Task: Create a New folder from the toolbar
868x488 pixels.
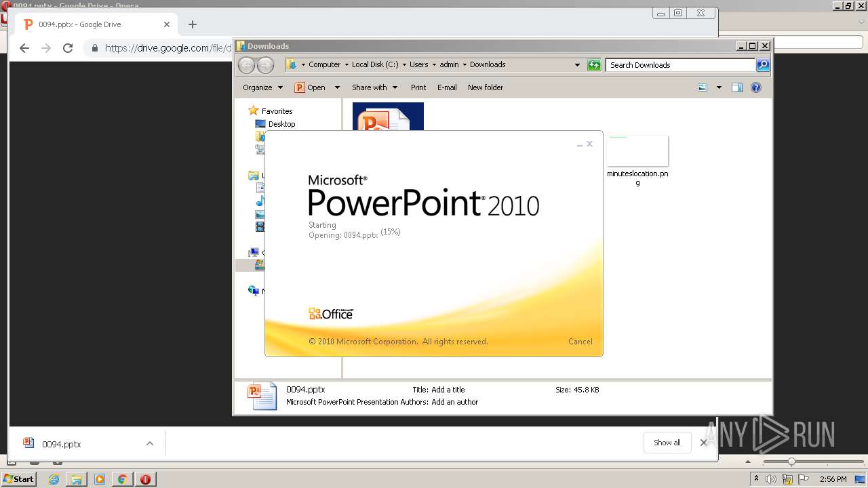Action: [x=486, y=87]
